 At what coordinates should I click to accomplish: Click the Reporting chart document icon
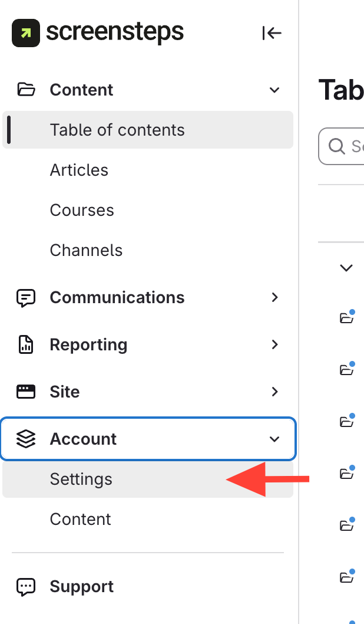(26, 345)
